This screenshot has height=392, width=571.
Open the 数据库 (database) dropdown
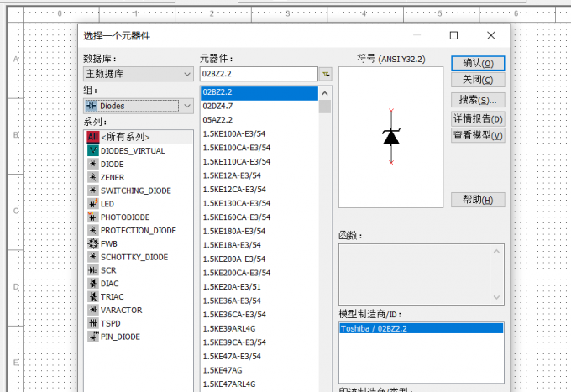(x=139, y=74)
